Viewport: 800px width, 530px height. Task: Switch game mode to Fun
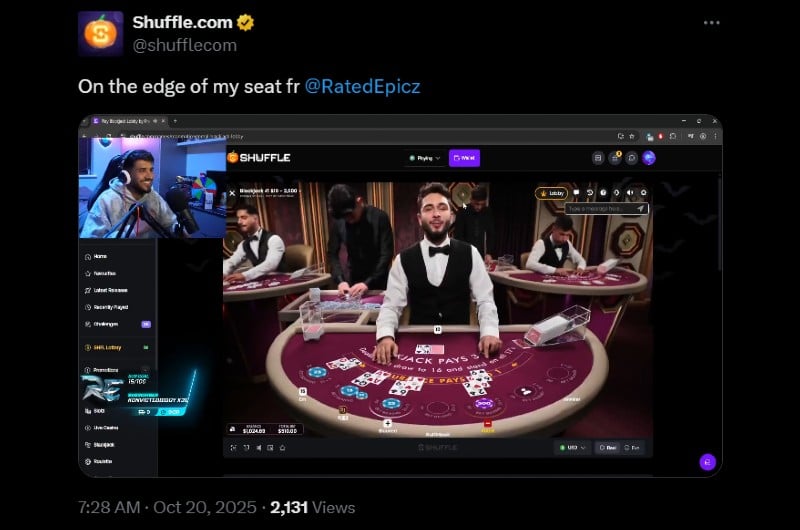pyautogui.click(x=632, y=448)
